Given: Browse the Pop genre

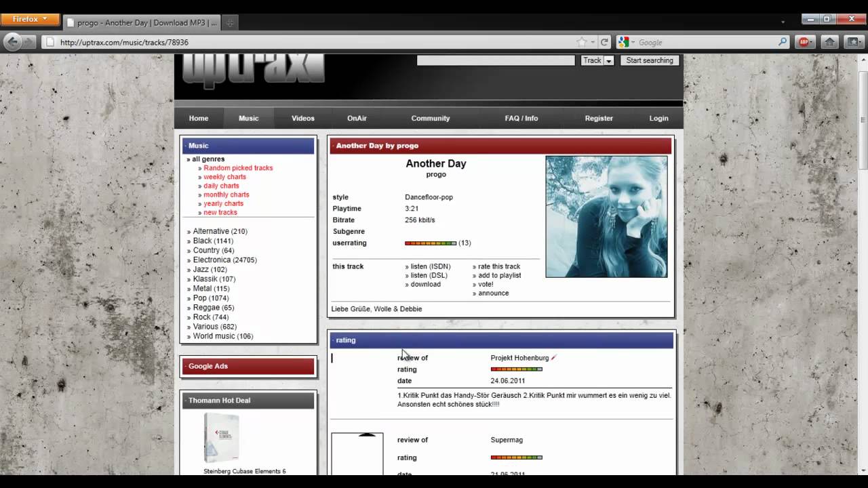Looking at the screenshot, I should (x=199, y=298).
